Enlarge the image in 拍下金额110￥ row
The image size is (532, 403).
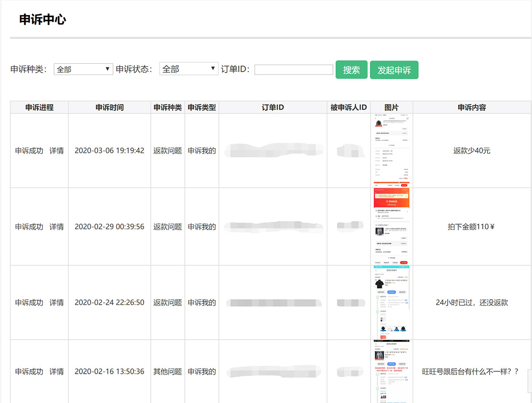point(391,226)
